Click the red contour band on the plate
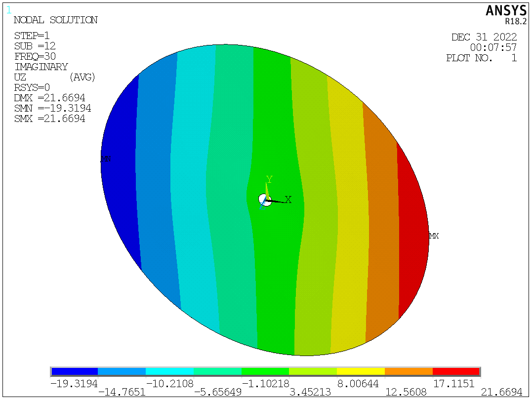 tap(412, 232)
